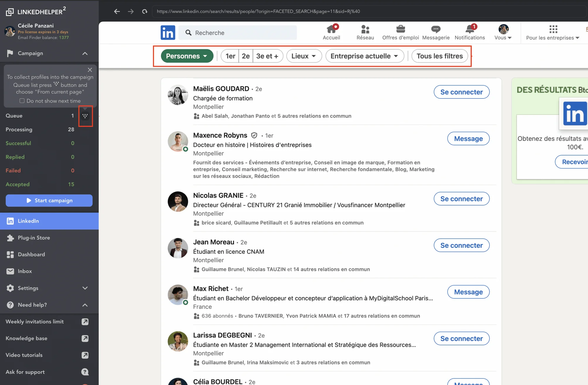The image size is (588, 385).
Task: Open Jean Moreau profile name link
Action: 214,242
